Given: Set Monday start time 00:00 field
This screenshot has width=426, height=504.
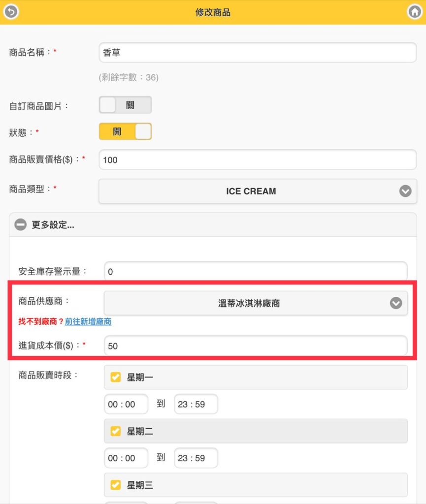Looking at the screenshot, I should coord(126,404).
